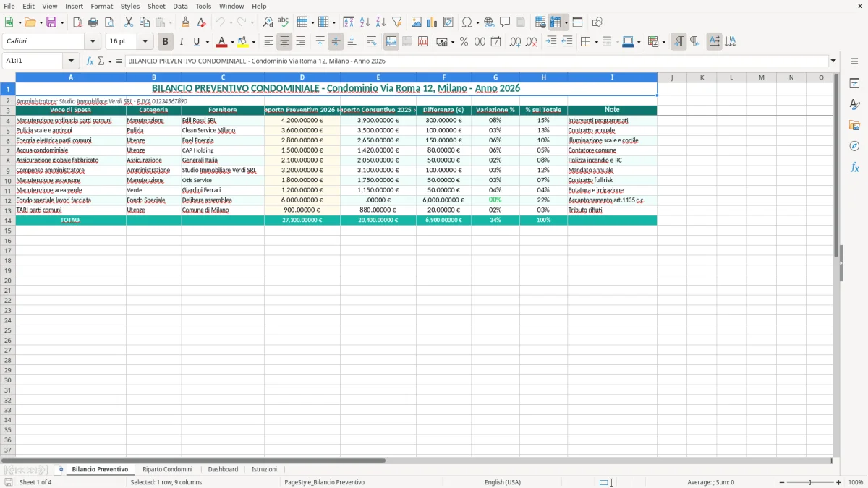Open the Font Size dropdown

145,42
